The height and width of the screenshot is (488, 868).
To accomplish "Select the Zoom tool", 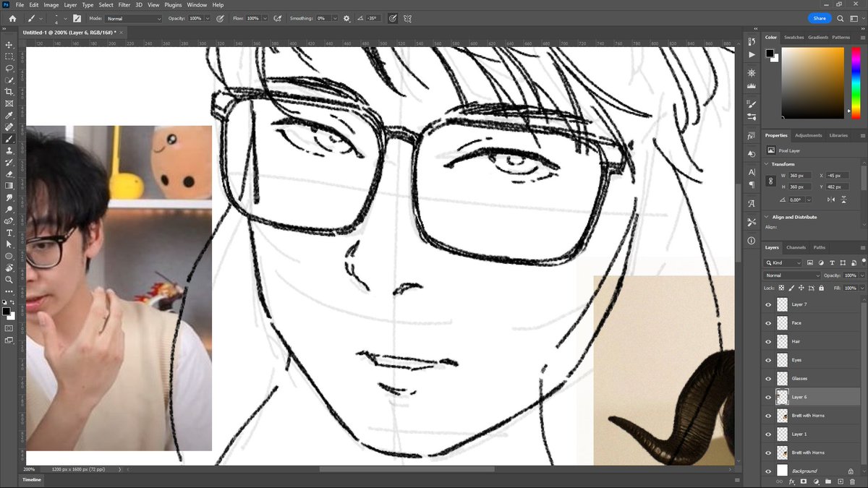I will [9, 279].
